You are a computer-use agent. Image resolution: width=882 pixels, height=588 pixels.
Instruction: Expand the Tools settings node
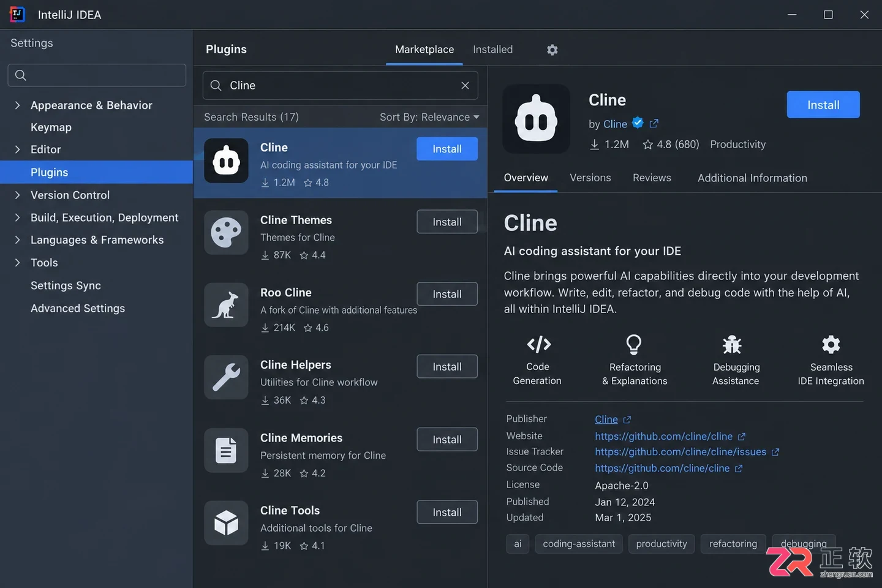[17, 263]
